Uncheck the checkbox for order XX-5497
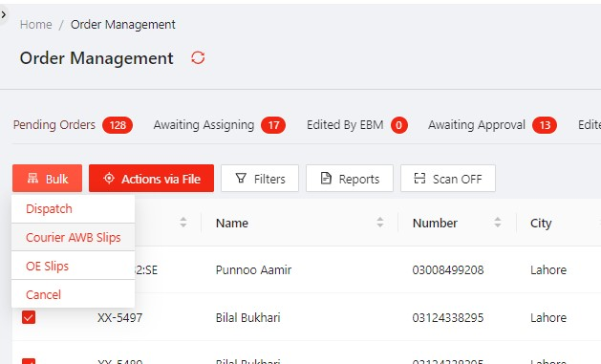Image resolution: width=601 pixels, height=364 pixels. (x=29, y=317)
